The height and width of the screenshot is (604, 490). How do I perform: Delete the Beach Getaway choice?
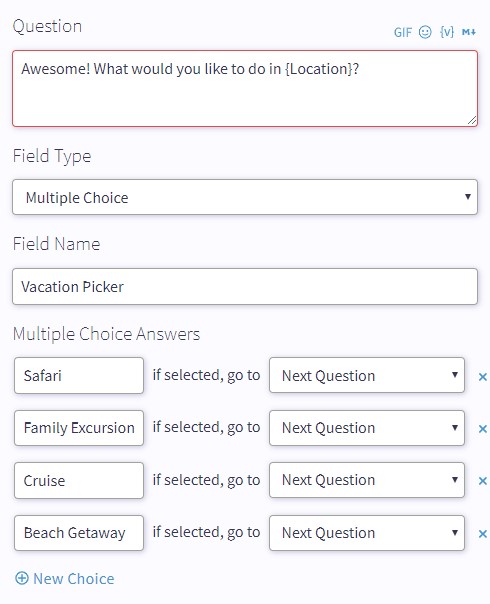[x=482, y=534]
